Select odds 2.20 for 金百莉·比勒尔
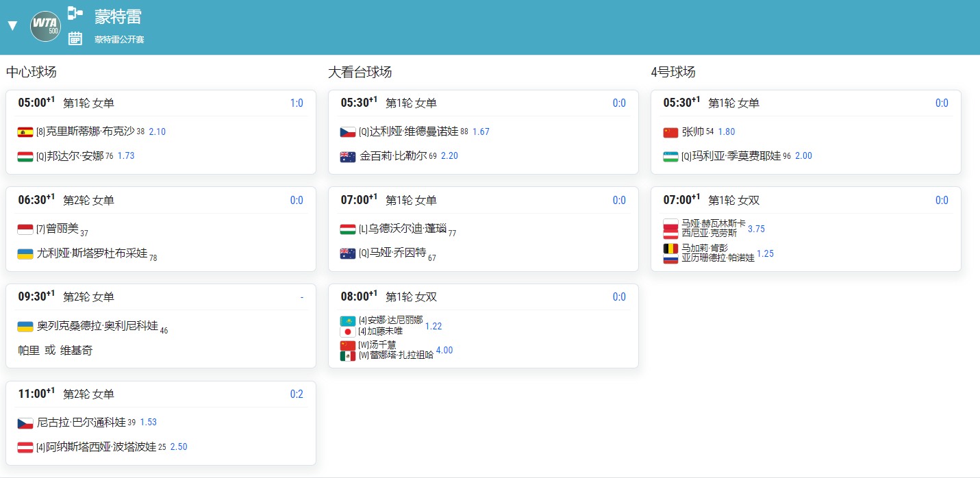This screenshot has width=980, height=478. [x=450, y=155]
